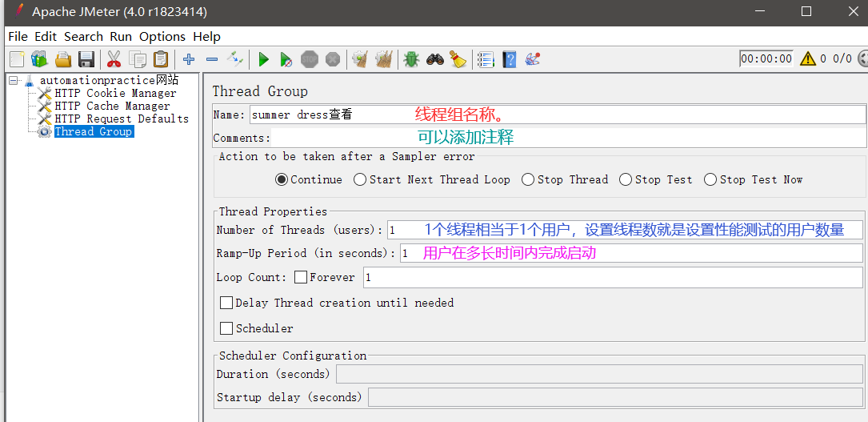868x422 pixels.
Task: Select Thread Group in tree
Action: point(93,131)
